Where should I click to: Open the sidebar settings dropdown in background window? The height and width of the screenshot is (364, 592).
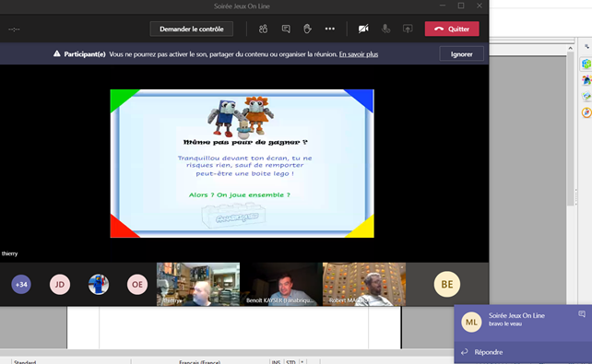click(x=586, y=47)
